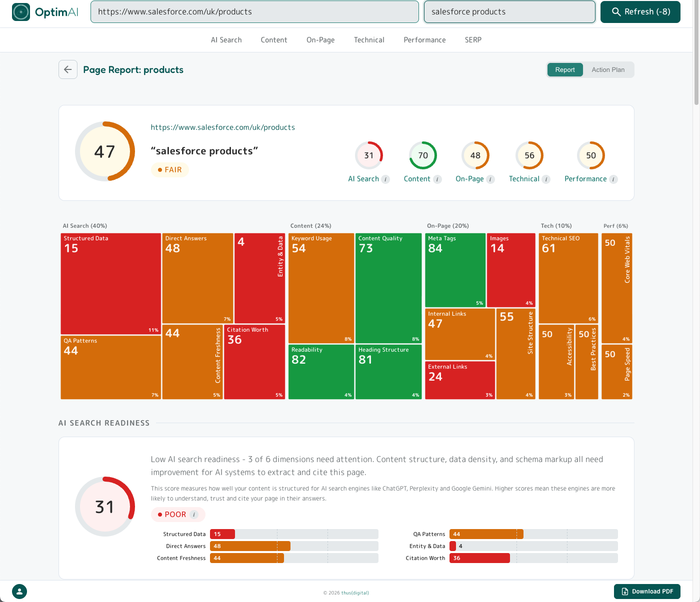700x602 pixels.
Task: Click the AI Search info icon
Action: coord(385,179)
